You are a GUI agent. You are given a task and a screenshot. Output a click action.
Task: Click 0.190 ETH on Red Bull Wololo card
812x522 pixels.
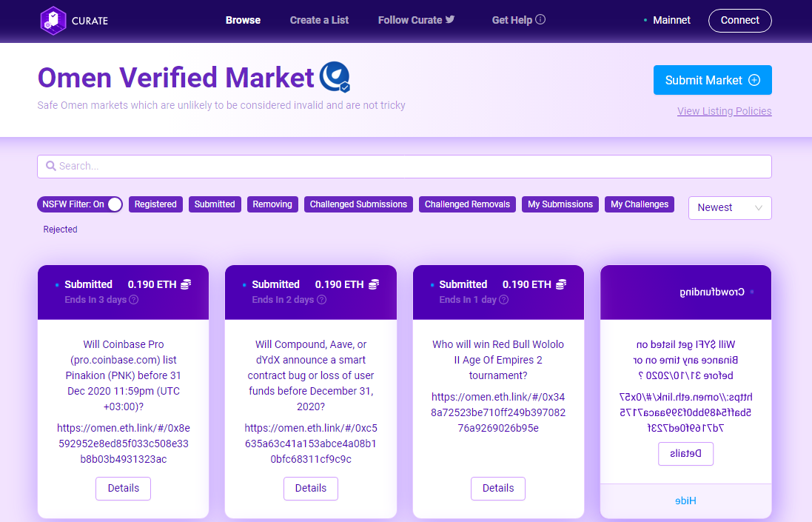(527, 284)
